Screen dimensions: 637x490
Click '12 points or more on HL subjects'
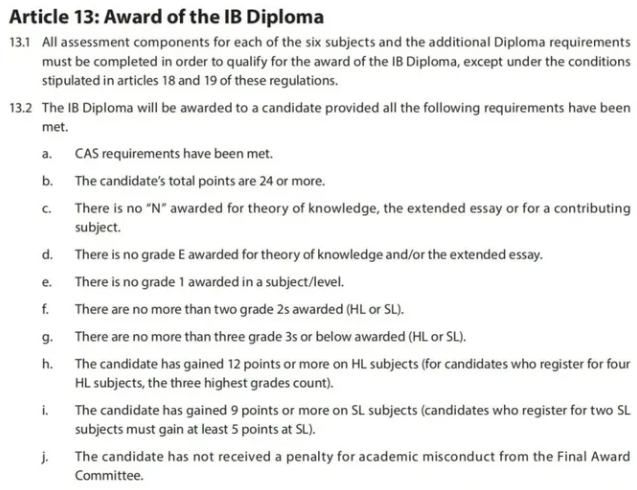(x=323, y=364)
